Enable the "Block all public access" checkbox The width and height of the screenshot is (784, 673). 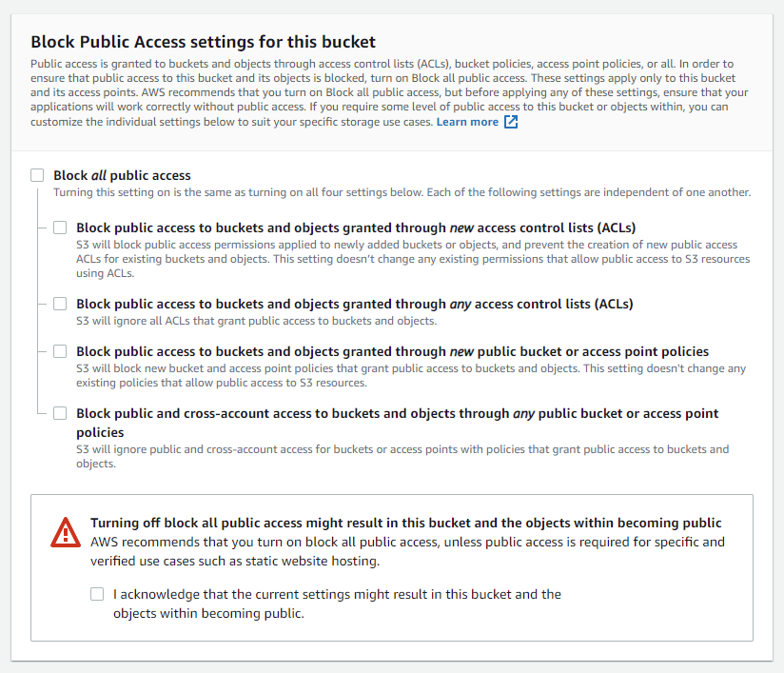point(37,175)
